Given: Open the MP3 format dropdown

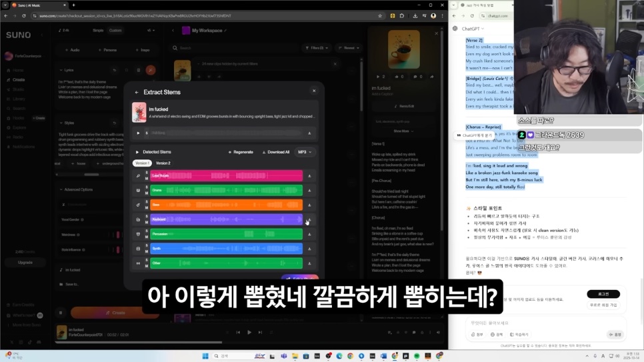Looking at the screenshot, I should (x=305, y=152).
